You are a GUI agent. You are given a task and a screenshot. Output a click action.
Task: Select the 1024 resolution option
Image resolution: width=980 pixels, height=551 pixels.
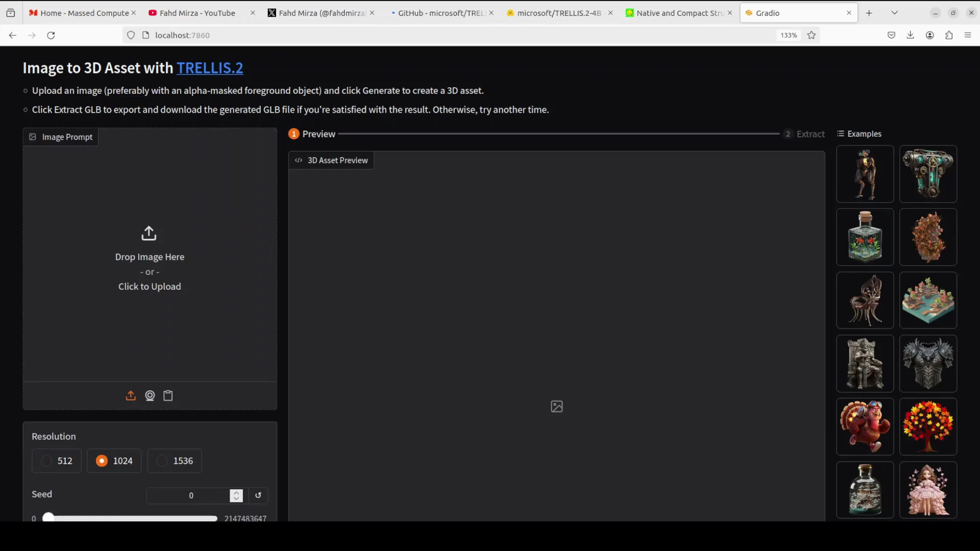114,461
